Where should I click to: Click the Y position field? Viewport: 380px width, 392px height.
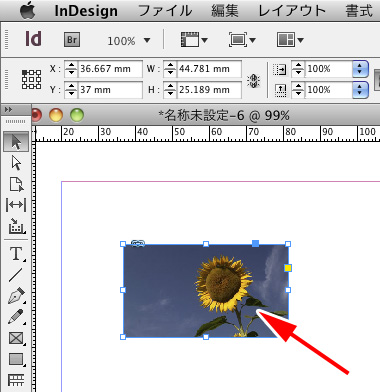click(x=110, y=90)
